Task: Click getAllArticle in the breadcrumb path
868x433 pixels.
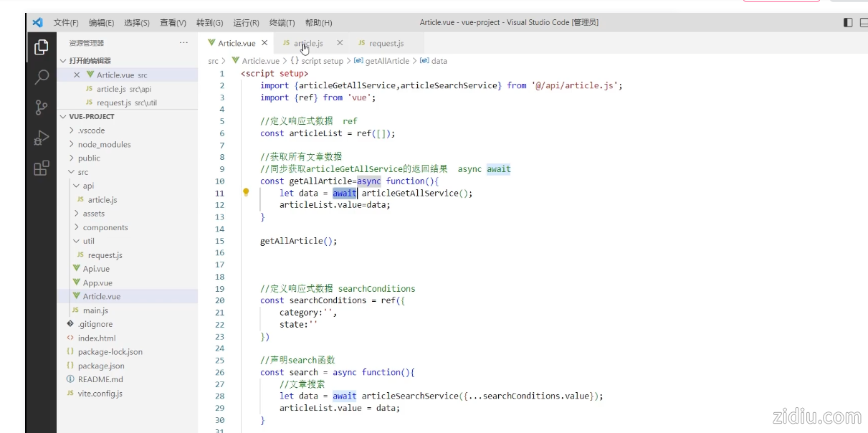Action: coord(386,61)
